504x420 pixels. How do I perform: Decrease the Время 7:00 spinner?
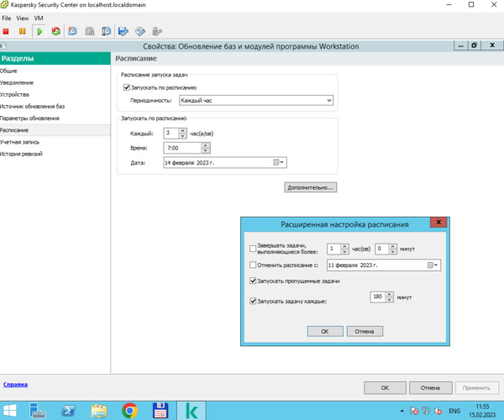tap(206, 150)
